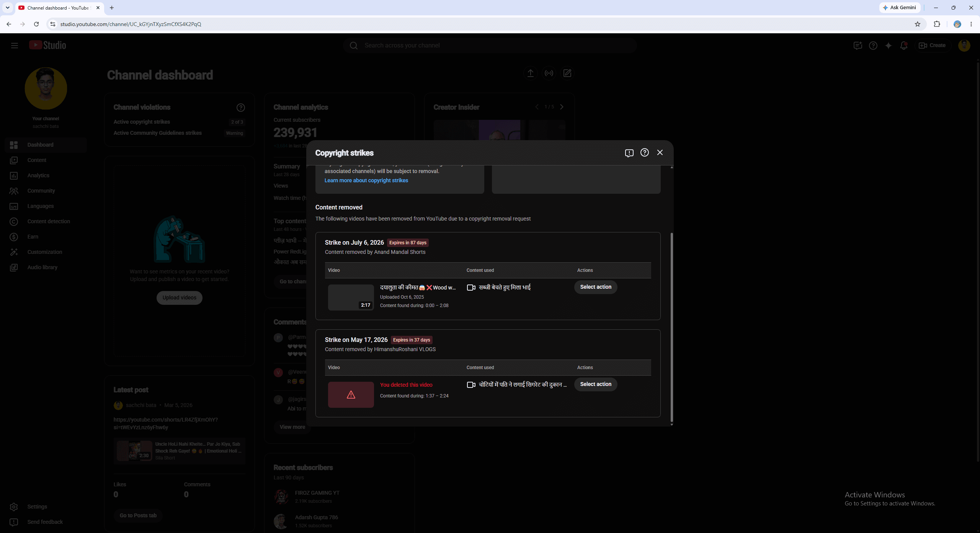This screenshot has width=980, height=533.
Task: Click Go to Posts tab button
Action: coord(138,515)
